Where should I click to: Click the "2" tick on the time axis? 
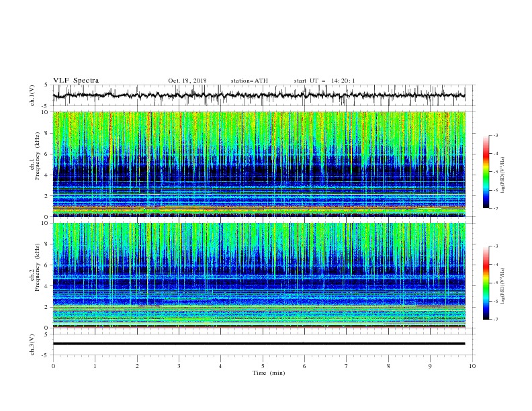137,366
